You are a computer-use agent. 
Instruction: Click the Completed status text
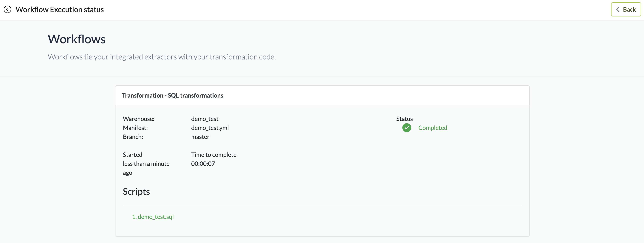click(x=433, y=128)
